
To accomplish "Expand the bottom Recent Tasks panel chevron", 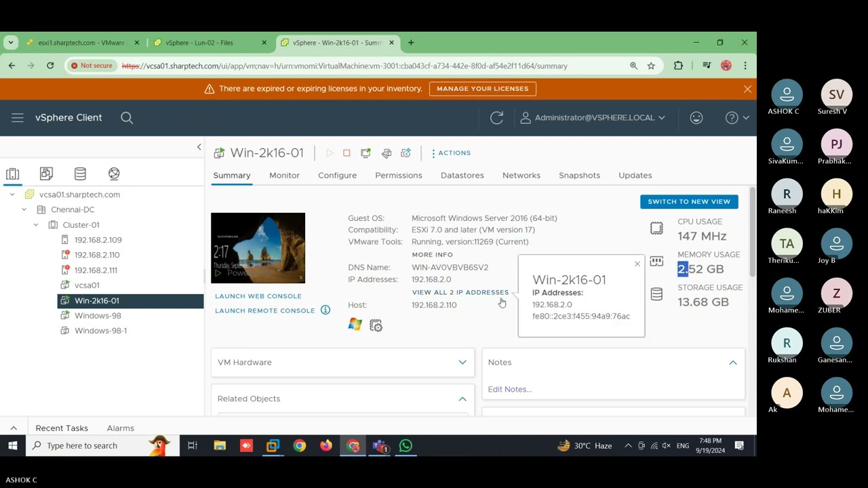I will pos(13,428).
